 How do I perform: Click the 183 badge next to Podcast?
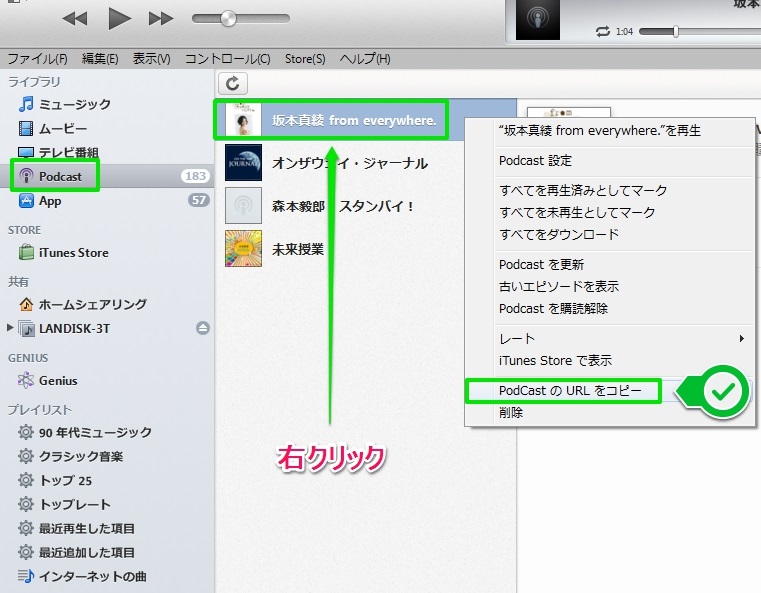pyautogui.click(x=196, y=176)
